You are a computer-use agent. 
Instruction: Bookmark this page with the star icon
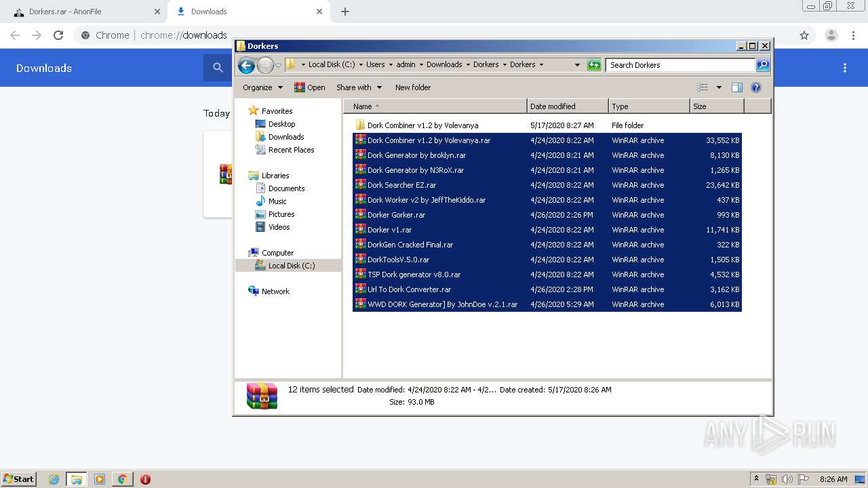coord(804,35)
